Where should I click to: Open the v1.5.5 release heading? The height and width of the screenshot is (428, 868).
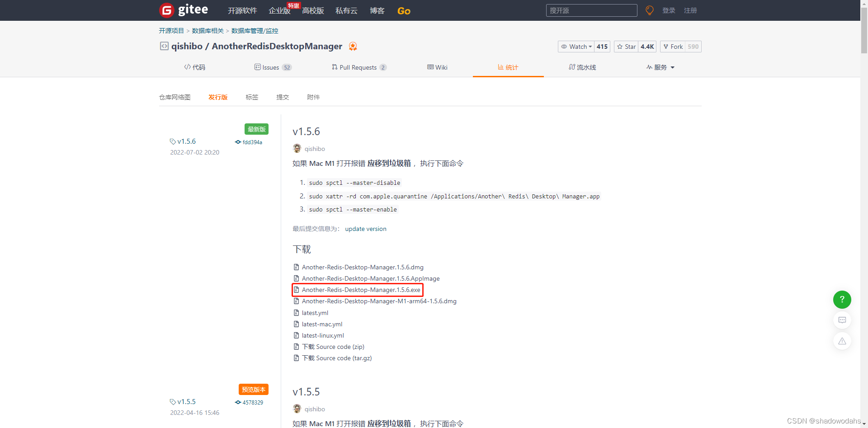[x=306, y=392]
